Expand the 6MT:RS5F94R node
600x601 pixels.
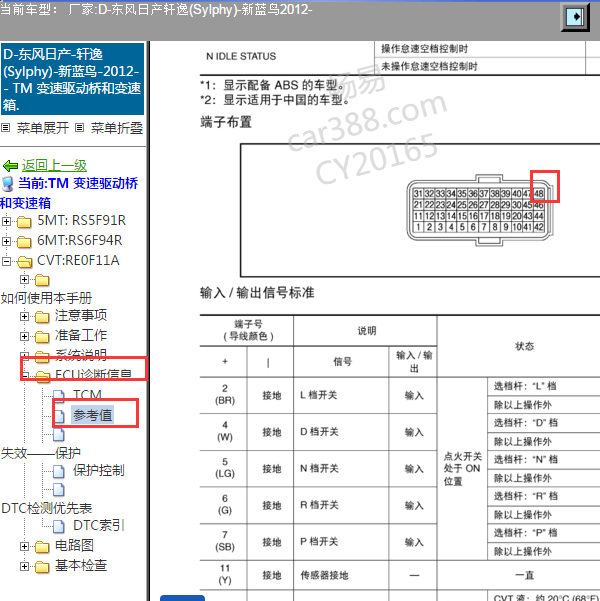6,241
